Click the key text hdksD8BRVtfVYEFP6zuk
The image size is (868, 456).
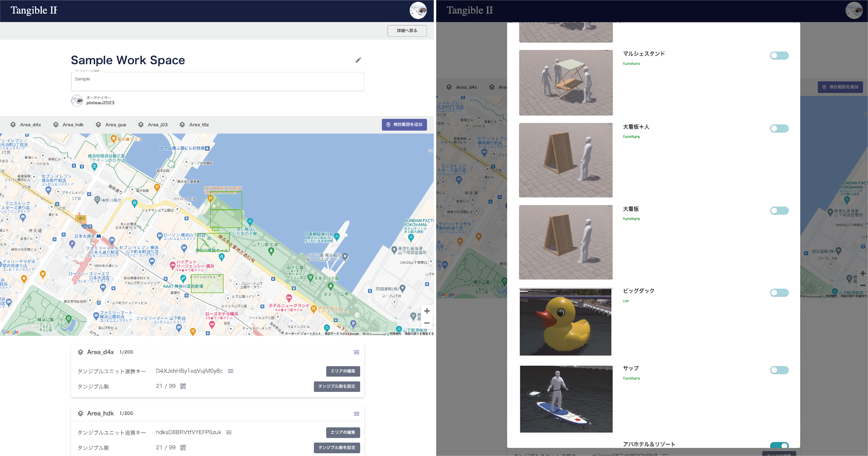189,432
